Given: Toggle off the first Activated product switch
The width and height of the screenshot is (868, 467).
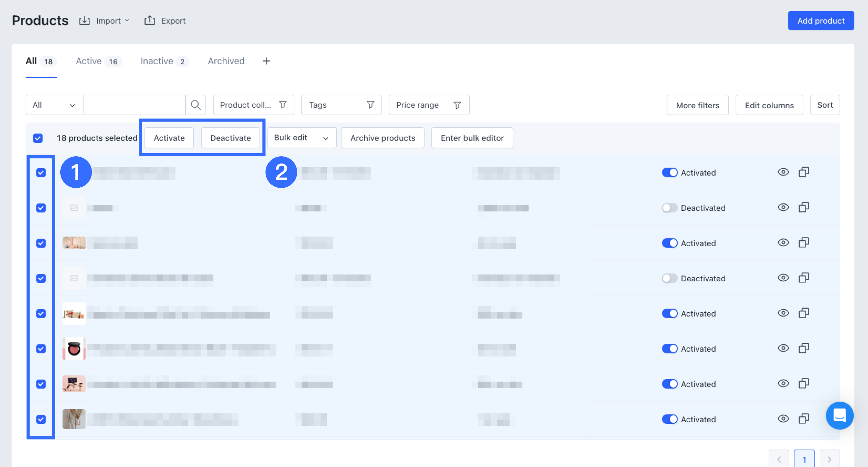Looking at the screenshot, I should [x=670, y=173].
